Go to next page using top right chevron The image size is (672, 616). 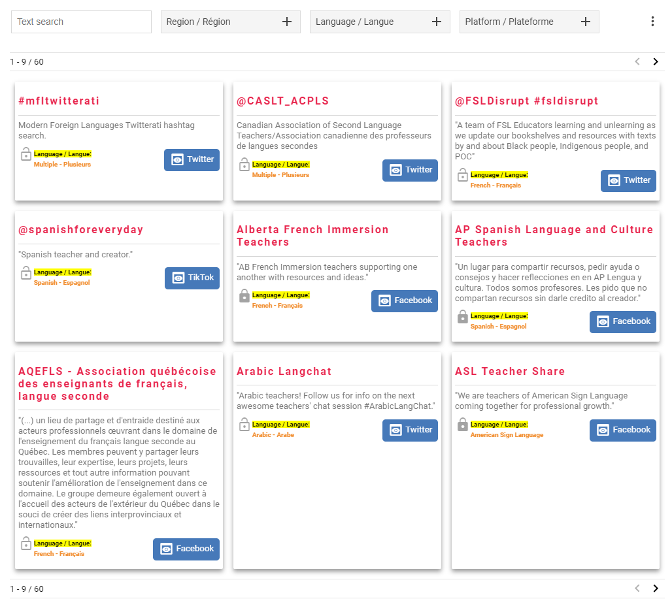(x=656, y=61)
